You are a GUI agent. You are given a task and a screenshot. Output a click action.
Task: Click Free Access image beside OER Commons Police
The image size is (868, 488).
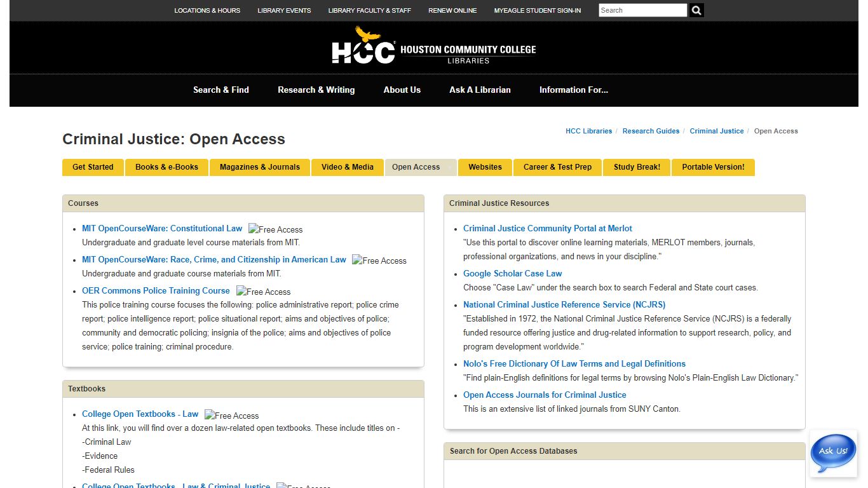point(263,292)
